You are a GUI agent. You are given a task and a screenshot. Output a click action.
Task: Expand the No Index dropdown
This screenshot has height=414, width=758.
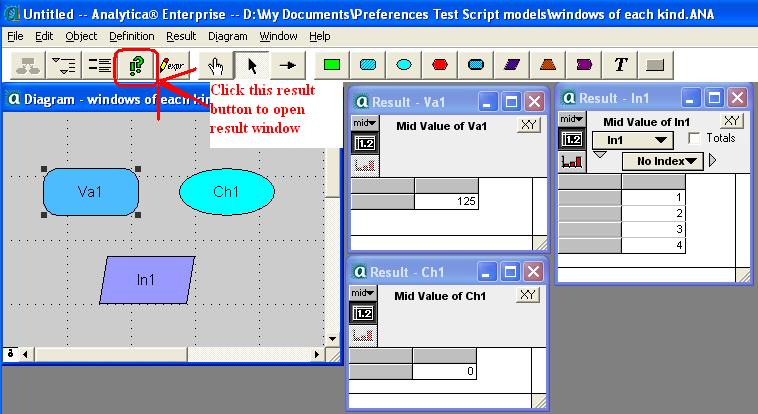(x=662, y=161)
